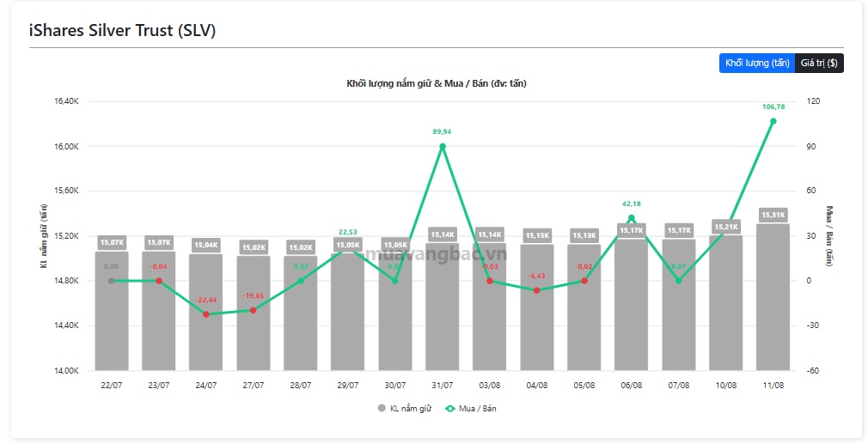Click the 15,05K label above 29/07
Image resolution: width=868 pixels, height=444 pixels.
click(x=348, y=245)
